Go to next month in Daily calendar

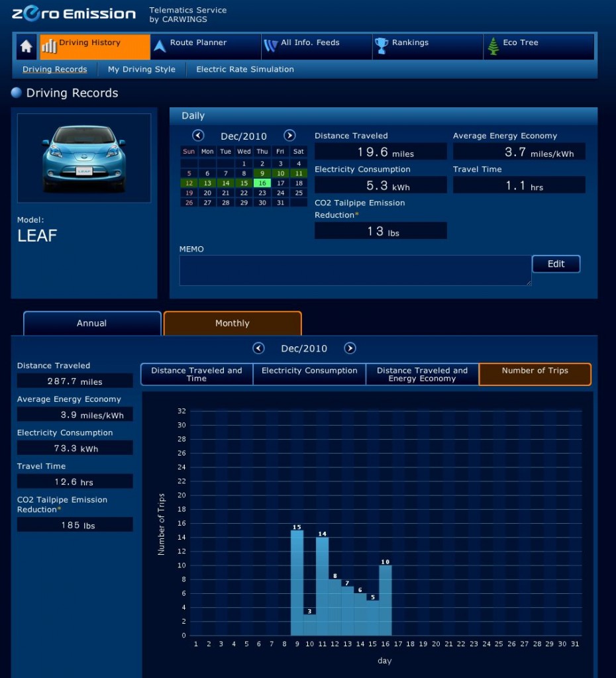click(x=289, y=135)
